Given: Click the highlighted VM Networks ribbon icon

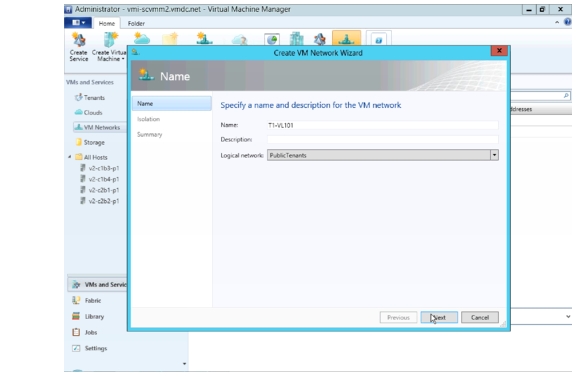Looking at the screenshot, I should (x=346, y=38).
